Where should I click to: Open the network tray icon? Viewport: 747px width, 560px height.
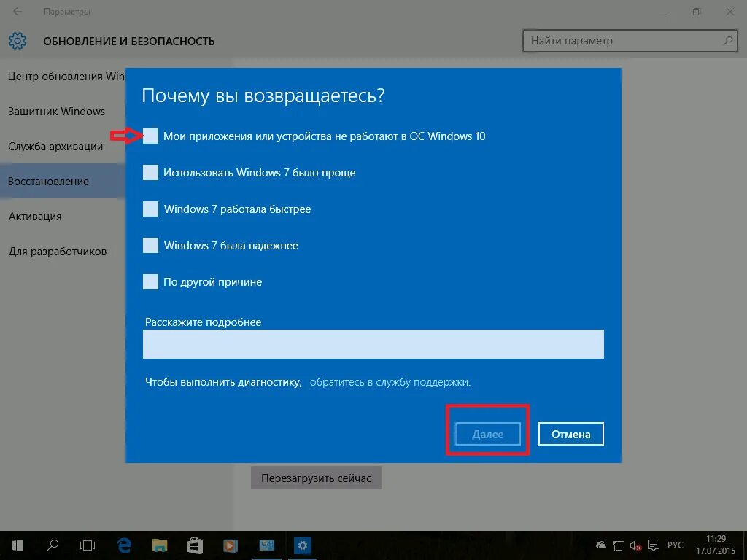pyautogui.click(x=619, y=545)
